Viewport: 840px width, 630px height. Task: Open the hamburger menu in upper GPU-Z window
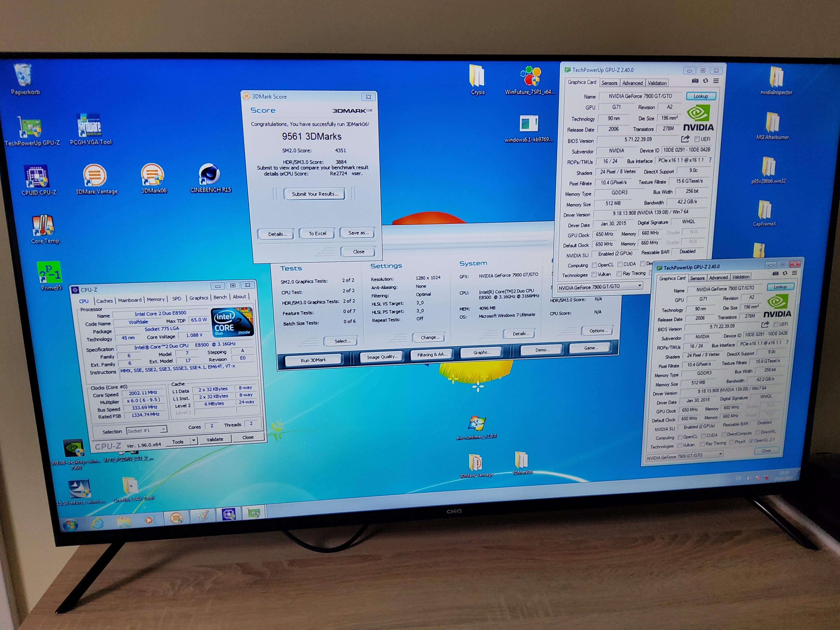(x=716, y=81)
